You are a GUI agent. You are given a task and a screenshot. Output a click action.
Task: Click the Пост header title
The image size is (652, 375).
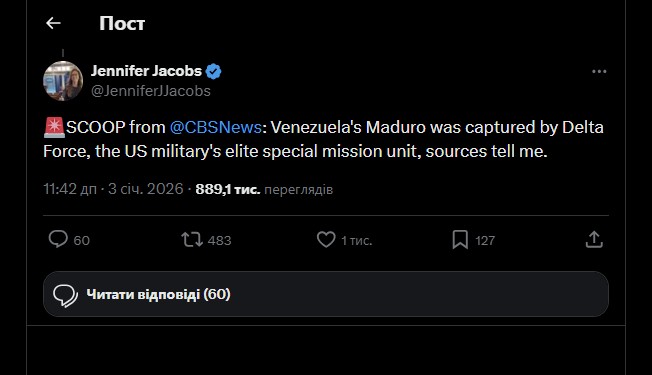coord(122,24)
